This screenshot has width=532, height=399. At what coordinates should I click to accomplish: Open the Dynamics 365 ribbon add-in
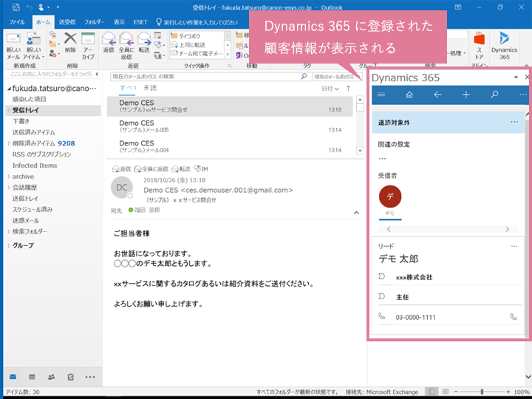click(504, 46)
